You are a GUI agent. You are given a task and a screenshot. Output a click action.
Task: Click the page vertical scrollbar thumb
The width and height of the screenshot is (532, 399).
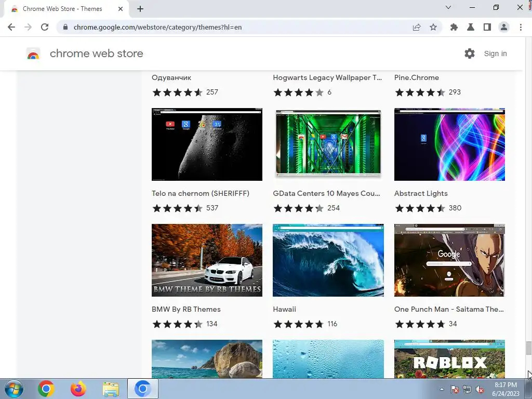(528, 348)
